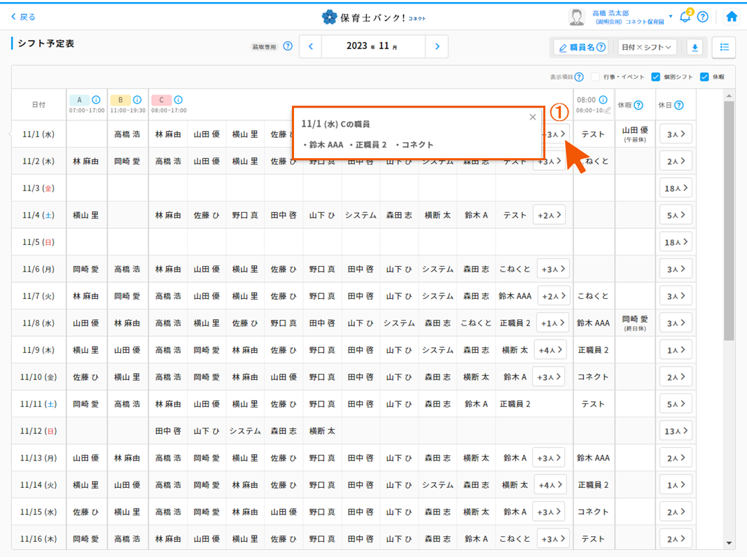
Task: Uncheck the 休暇 checkbox
Action: click(704, 77)
